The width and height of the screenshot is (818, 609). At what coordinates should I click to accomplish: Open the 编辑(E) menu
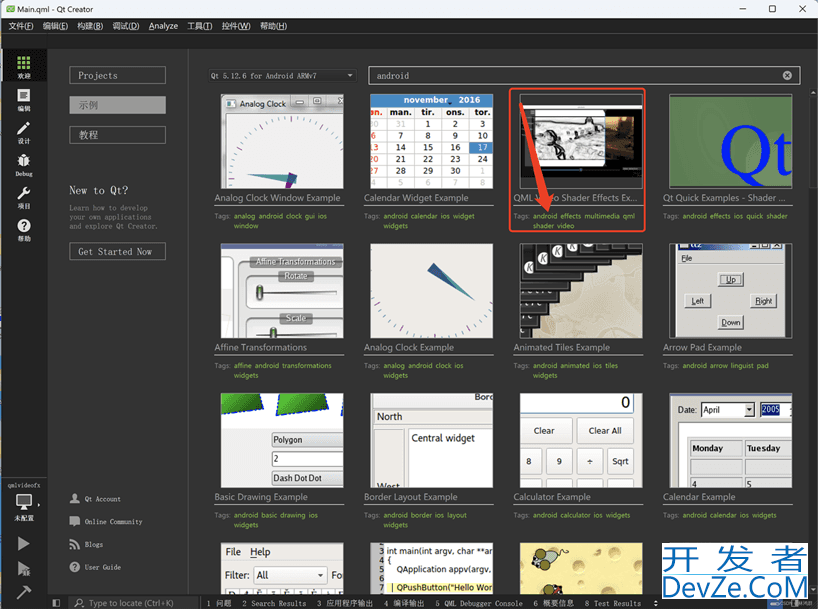[55, 26]
